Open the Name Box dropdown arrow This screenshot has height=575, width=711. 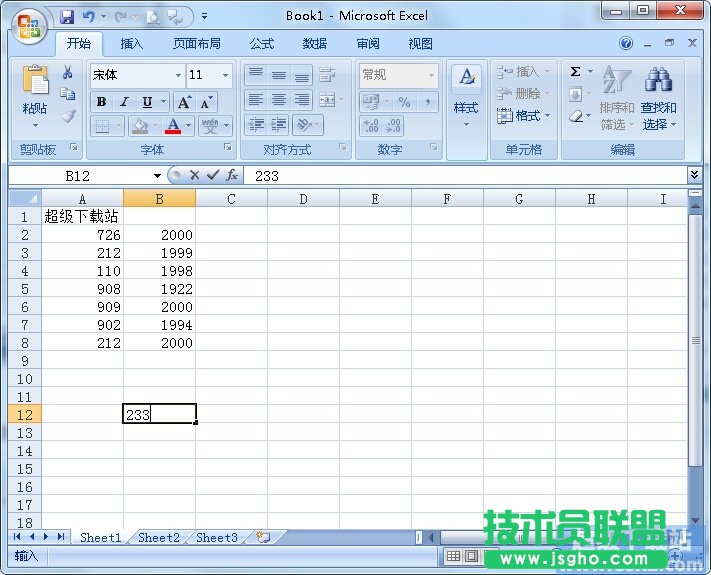coord(157,176)
